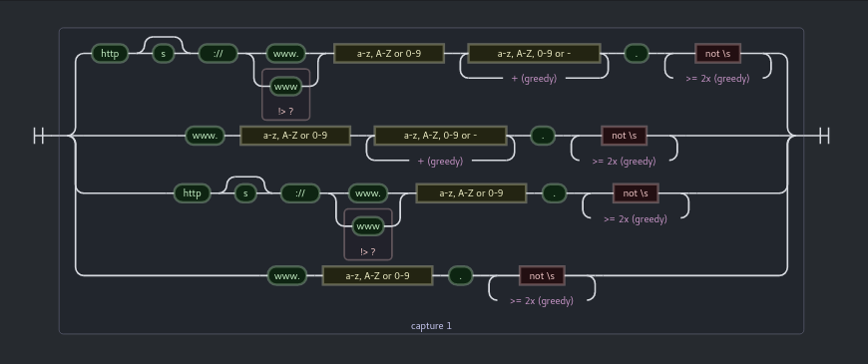Select the 'www.' node in the third branch
Viewport: 868px width, 364px height.
point(368,193)
